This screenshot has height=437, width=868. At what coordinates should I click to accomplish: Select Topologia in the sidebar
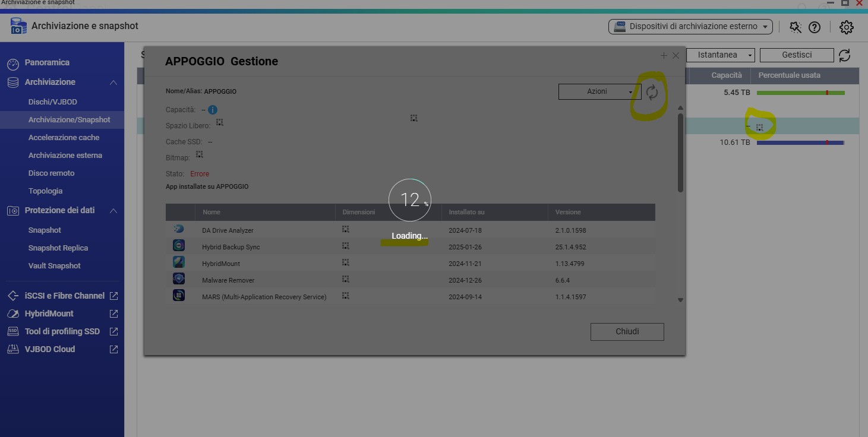click(x=46, y=191)
